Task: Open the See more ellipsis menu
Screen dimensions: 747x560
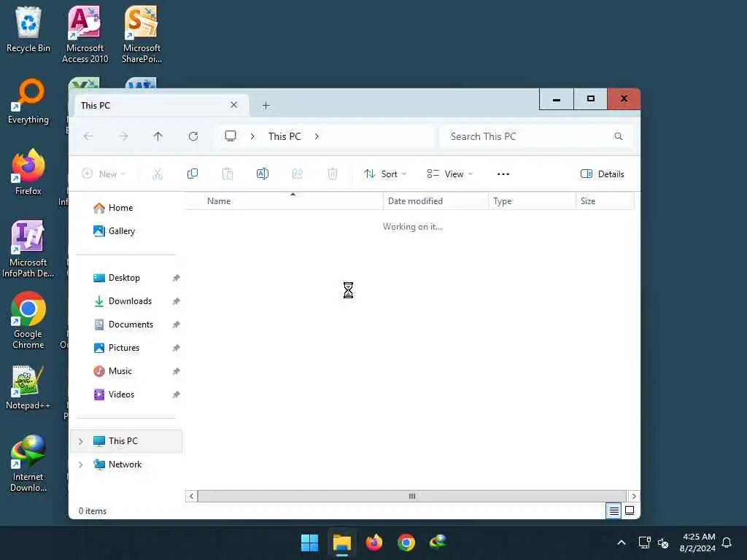Action: coord(503,174)
